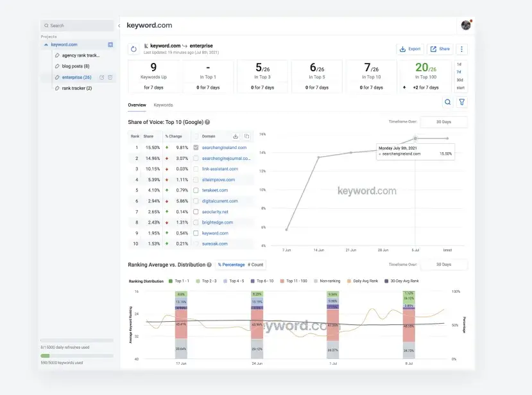Collapse the keyword.com project tree
The height and width of the screenshot is (395, 532).
[x=46, y=45]
